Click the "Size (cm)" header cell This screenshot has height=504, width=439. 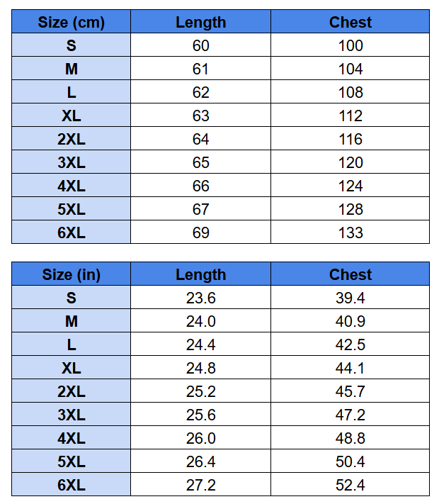tap(71, 21)
